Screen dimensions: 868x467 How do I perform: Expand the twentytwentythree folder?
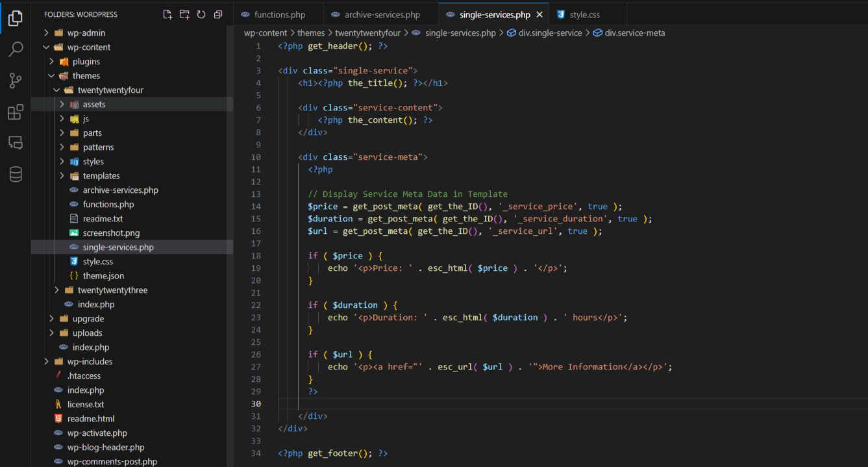[112, 290]
